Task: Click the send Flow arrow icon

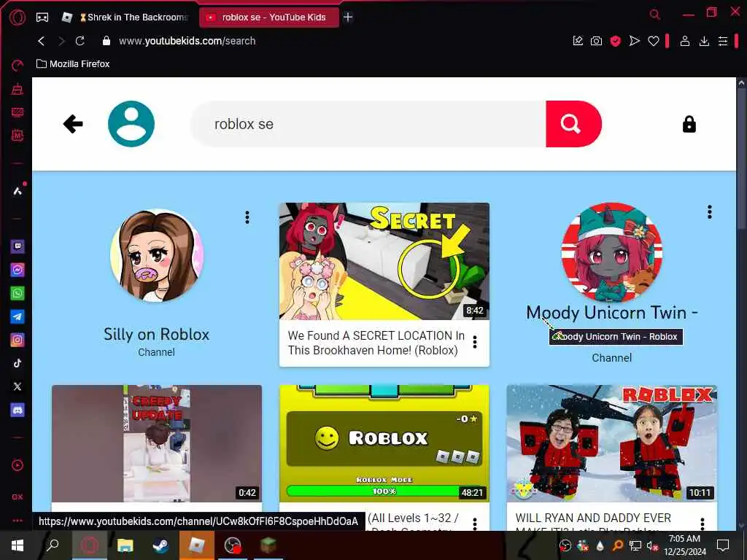Action: click(x=634, y=41)
